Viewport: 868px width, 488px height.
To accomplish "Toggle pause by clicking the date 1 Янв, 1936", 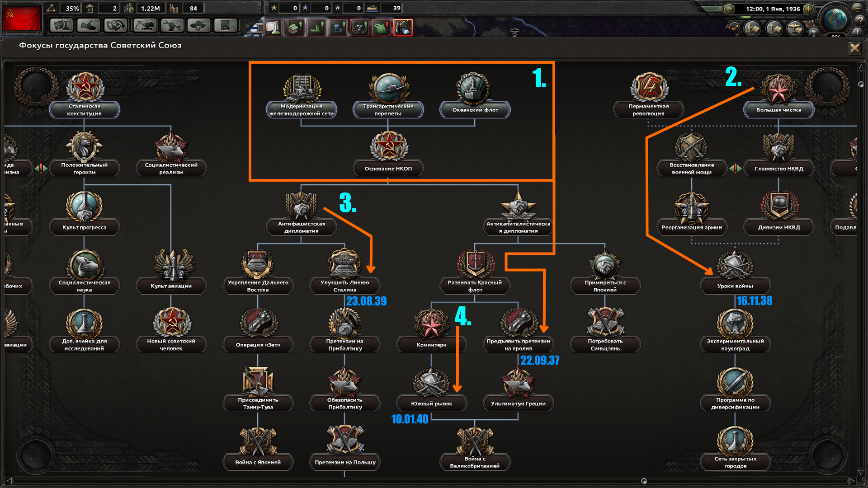I will 773,9.
